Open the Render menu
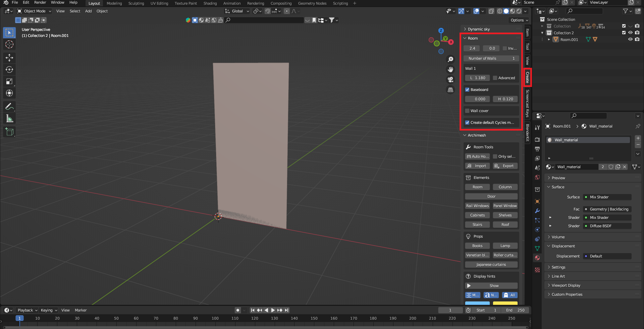 40,3
